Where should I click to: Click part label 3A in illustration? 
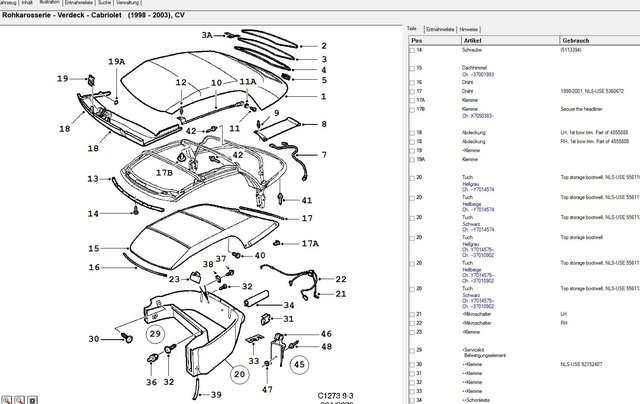coord(207,36)
